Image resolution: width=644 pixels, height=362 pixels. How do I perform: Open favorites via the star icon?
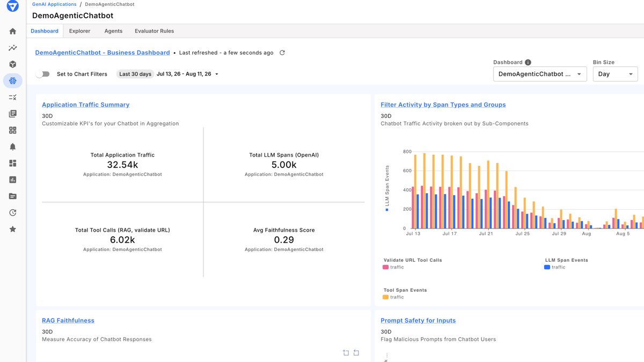[x=13, y=229]
